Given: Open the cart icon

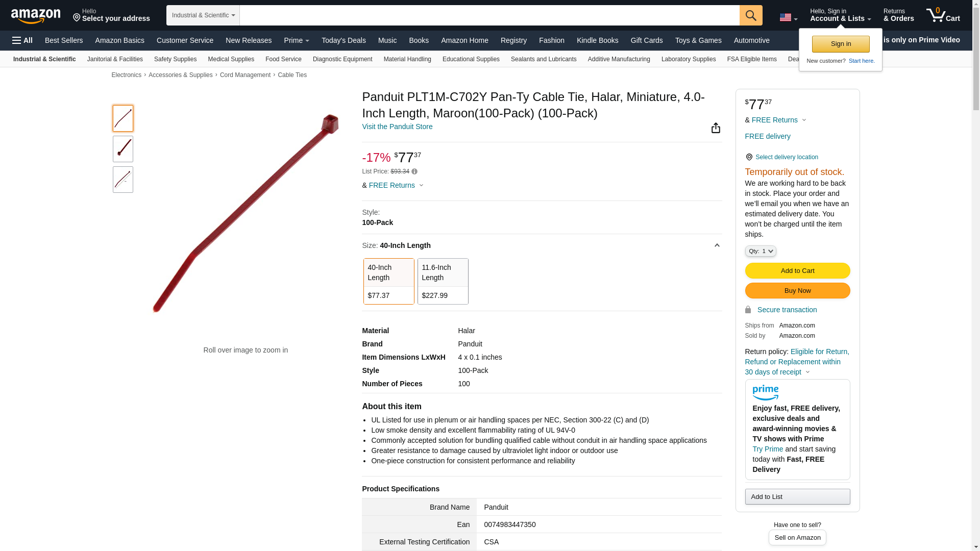Looking at the screenshot, I should [942, 15].
